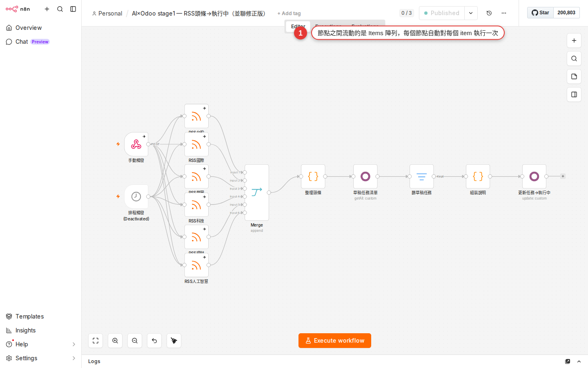Screen dimensions: 588x368
Task: Click the Merge node output handle
Action: pos(269,193)
